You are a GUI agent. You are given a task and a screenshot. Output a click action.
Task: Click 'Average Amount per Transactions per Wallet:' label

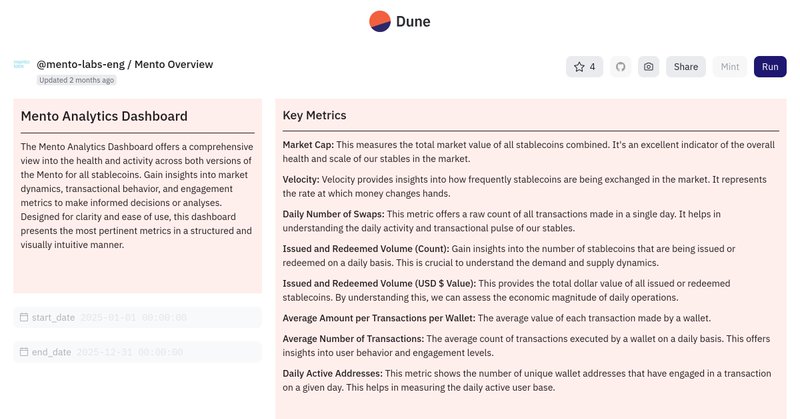(x=379, y=318)
